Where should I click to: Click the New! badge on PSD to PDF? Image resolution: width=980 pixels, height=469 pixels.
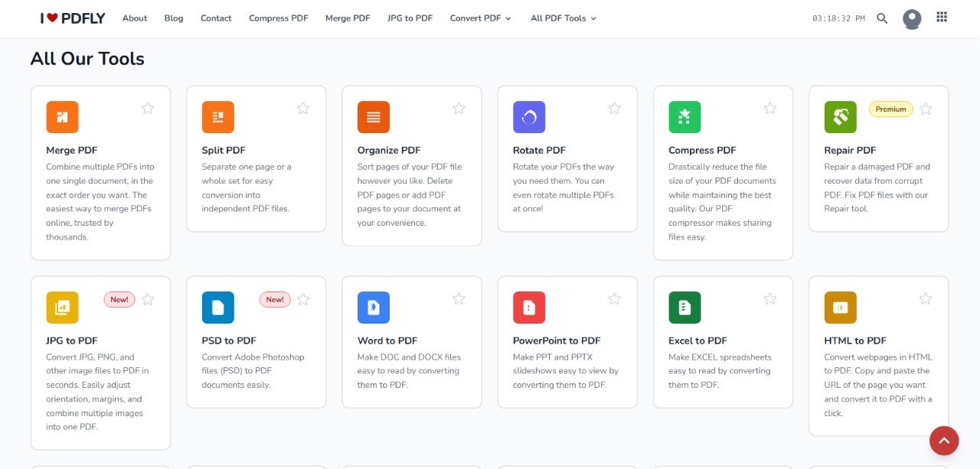[x=275, y=300]
